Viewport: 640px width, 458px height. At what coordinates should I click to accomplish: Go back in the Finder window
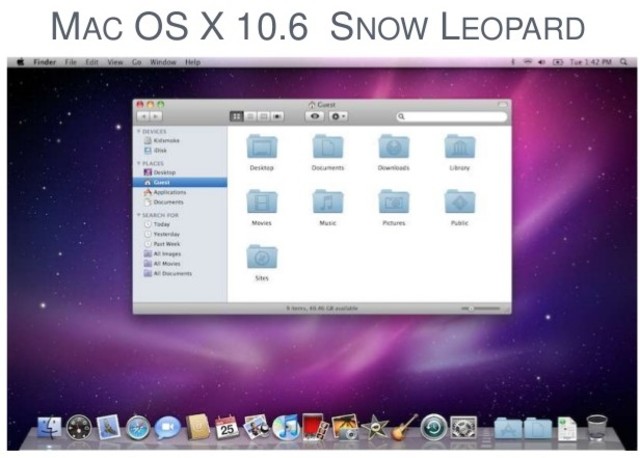pyautogui.click(x=143, y=117)
